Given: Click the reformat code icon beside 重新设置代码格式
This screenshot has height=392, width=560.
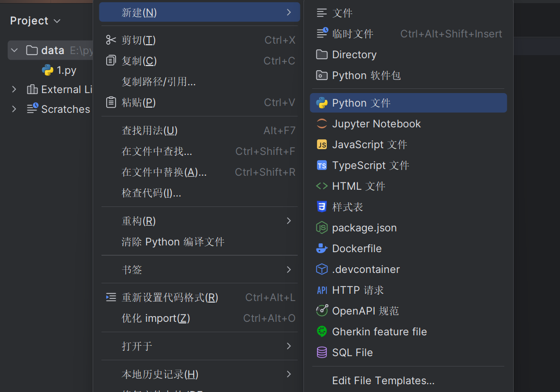Looking at the screenshot, I should coord(111,297).
